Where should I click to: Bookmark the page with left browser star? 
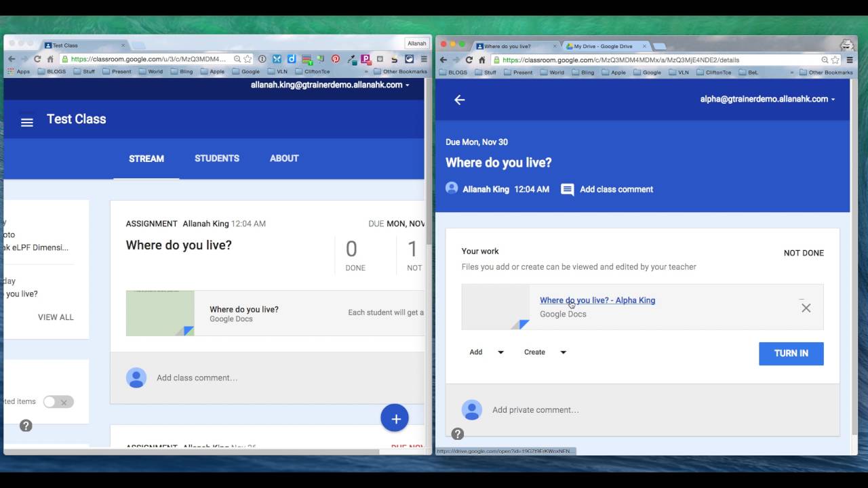248,59
